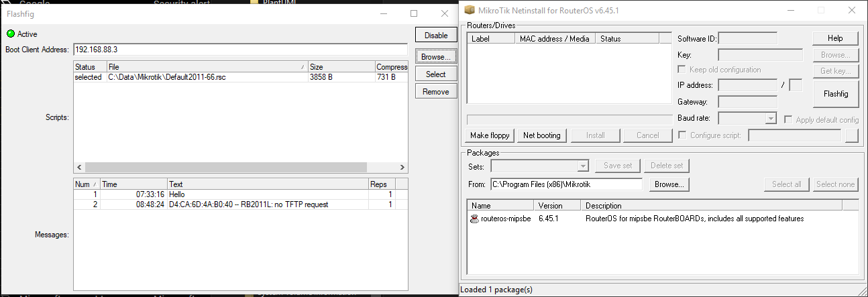This screenshot has width=868, height=297.
Task: Sort messages by Time column header
Action: point(133,184)
